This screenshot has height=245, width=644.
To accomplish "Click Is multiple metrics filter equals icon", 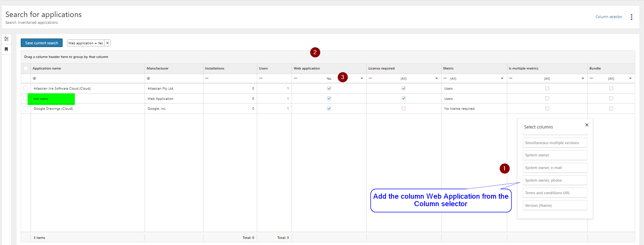I will (511, 78).
